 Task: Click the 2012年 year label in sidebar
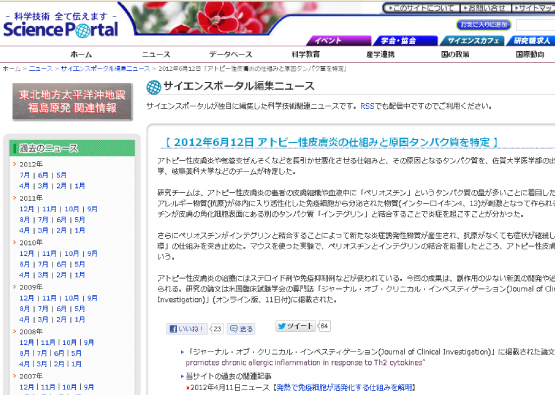31,164
